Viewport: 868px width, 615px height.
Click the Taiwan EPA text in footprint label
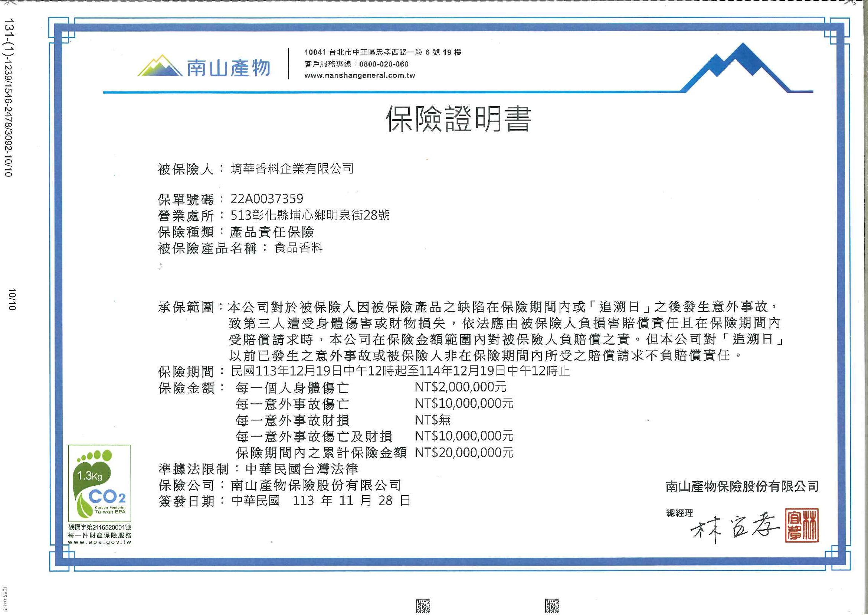(x=110, y=512)
